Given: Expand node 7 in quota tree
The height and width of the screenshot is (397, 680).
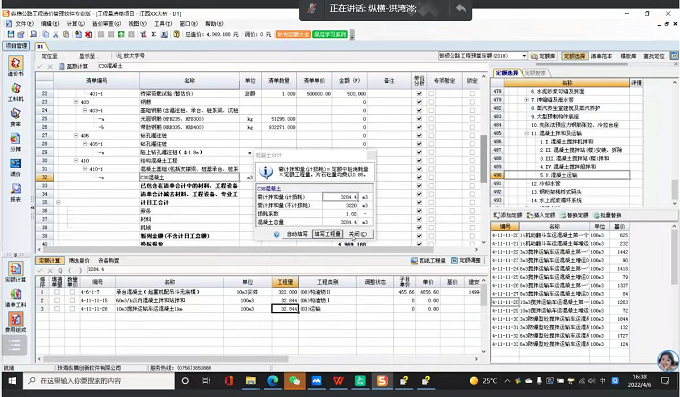Looking at the screenshot, I should (526, 99).
